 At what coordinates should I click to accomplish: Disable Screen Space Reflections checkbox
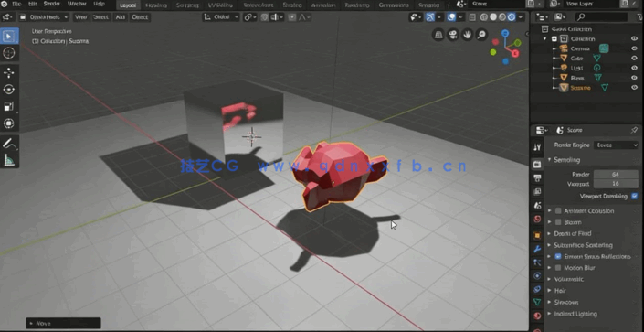pos(558,256)
